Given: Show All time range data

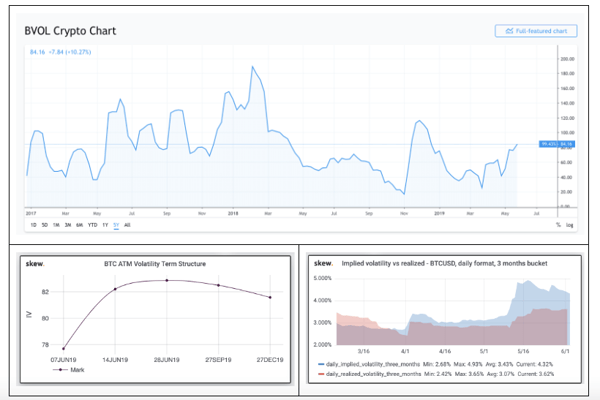Looking at the screenshot, I should tap(127, 224).
